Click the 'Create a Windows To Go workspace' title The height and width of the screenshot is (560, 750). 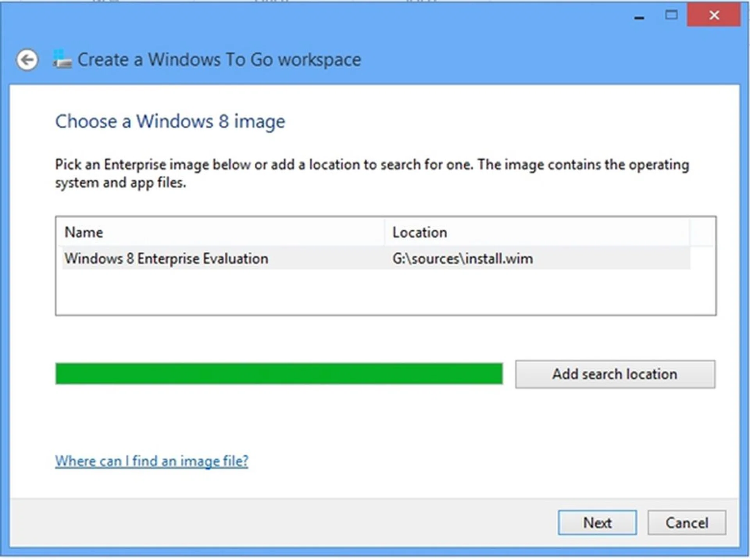[219, 60]
